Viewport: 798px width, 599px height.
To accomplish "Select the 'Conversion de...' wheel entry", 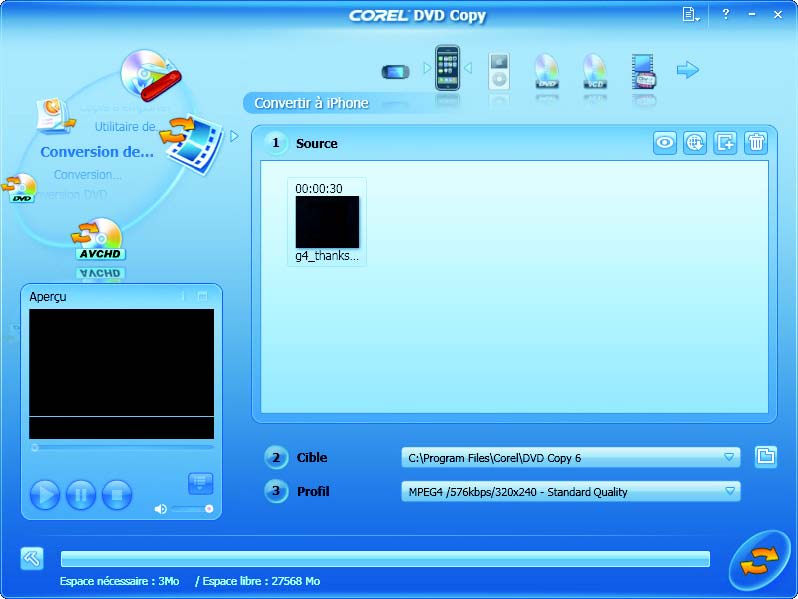I will [97, 152].
